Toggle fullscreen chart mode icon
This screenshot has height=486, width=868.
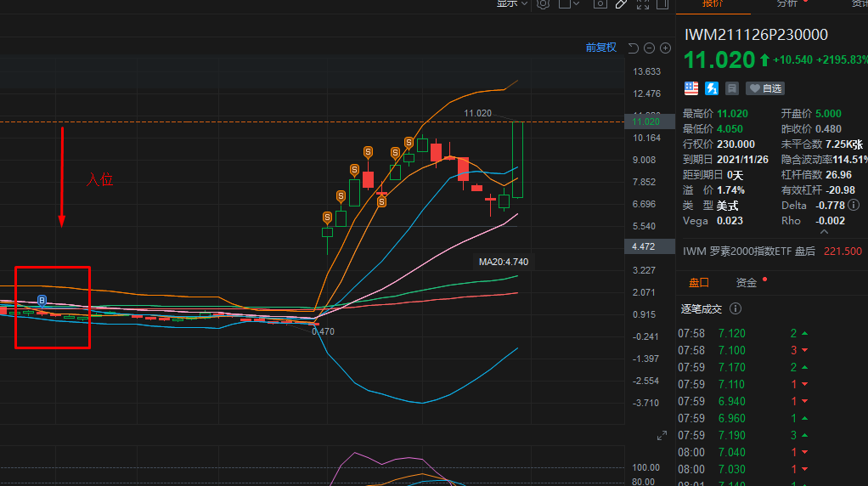click(642, 3)
